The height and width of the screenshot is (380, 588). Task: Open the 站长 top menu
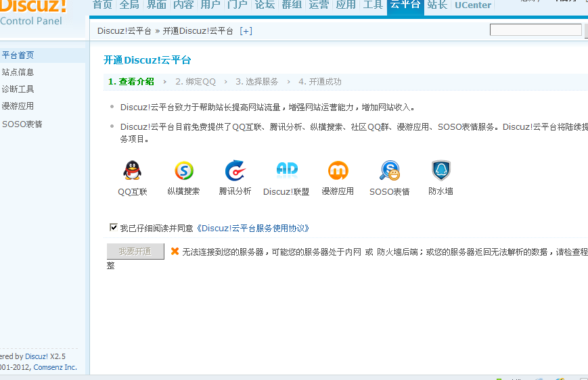pyautogui.click(x=437, y=5)
